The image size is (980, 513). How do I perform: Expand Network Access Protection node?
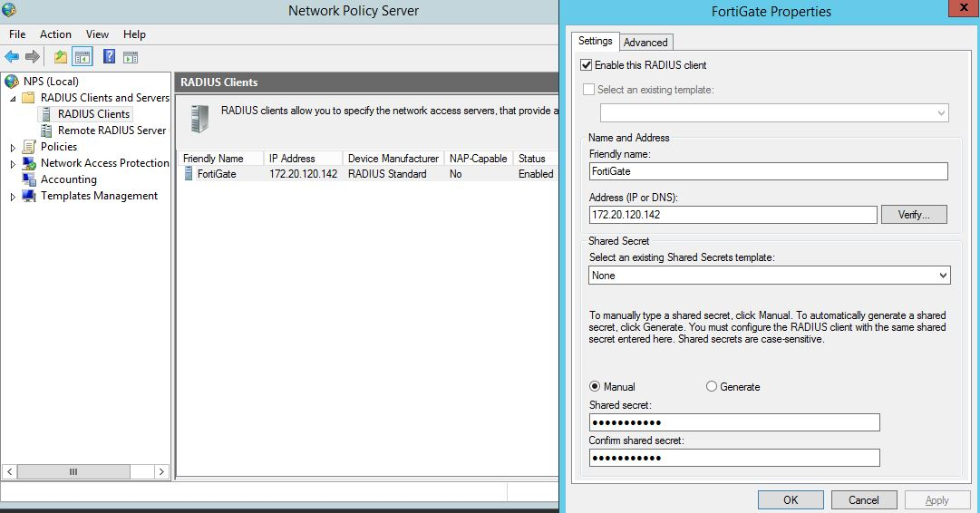point(13,164)
